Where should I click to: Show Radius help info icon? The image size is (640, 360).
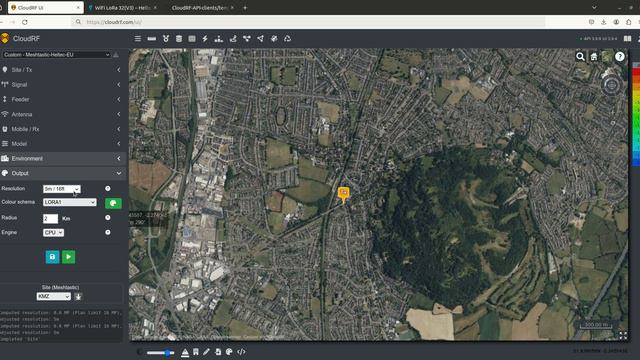pyautogui.click(x=108, y=218)
